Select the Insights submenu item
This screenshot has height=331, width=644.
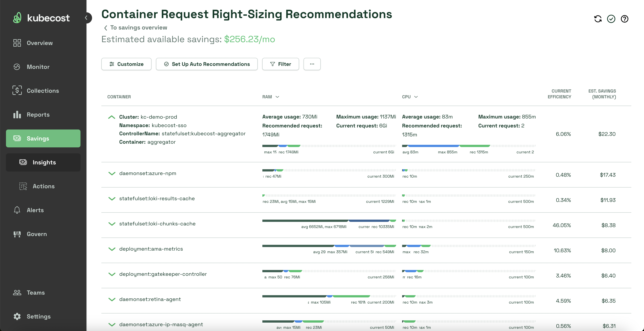click(43, 162)
